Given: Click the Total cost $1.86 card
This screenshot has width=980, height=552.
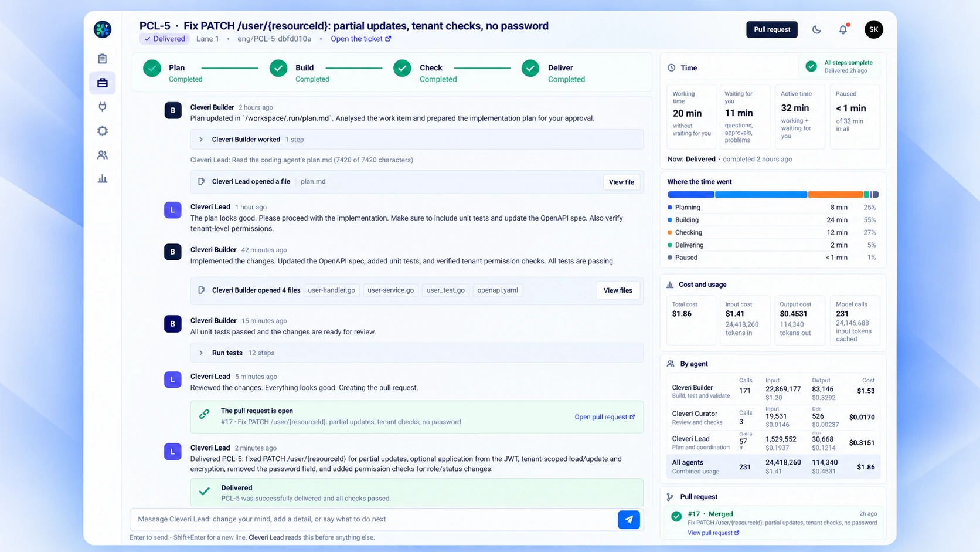Looking at the screenshot, I should 692,320.
